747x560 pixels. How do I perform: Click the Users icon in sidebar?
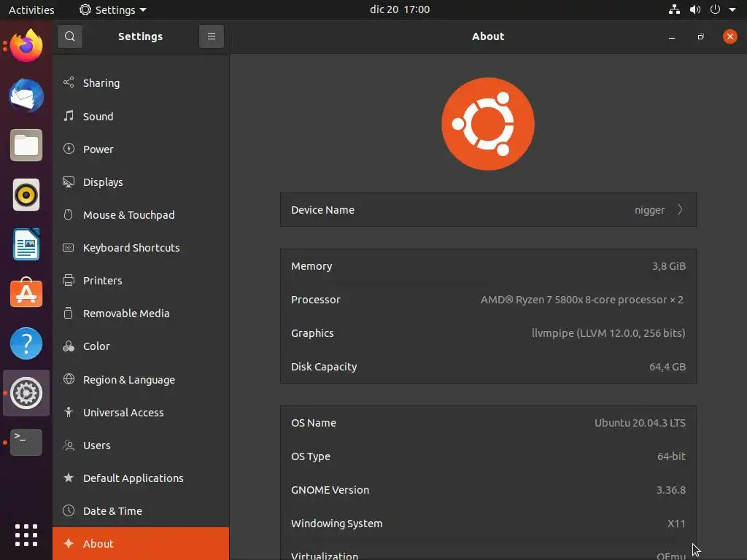69,446
